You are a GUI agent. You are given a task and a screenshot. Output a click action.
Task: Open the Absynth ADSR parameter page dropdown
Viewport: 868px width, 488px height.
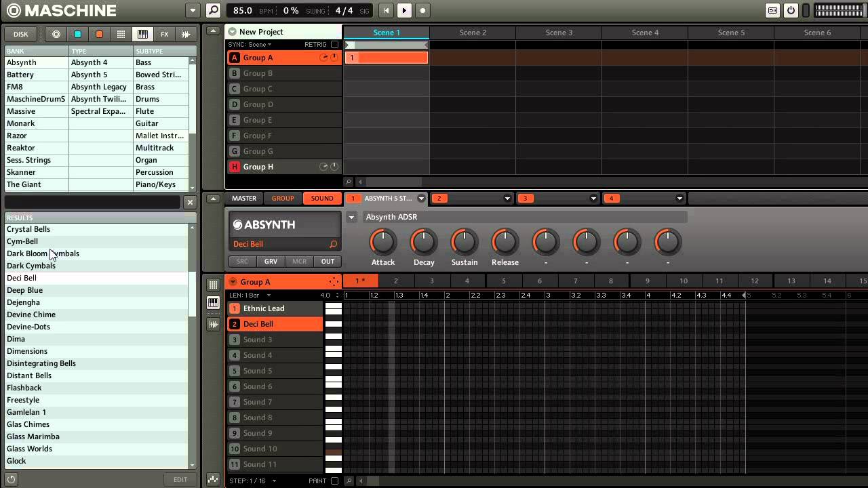[351, 218]
